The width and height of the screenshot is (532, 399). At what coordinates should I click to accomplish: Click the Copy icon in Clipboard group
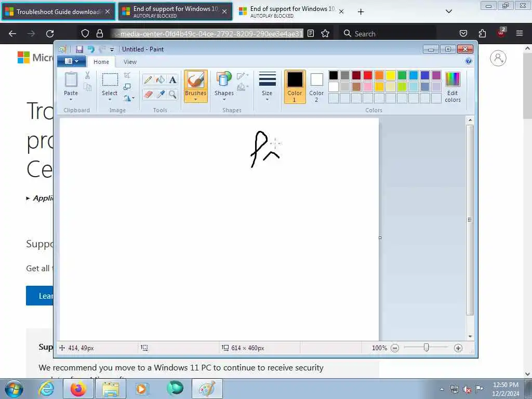pos(87,87)
